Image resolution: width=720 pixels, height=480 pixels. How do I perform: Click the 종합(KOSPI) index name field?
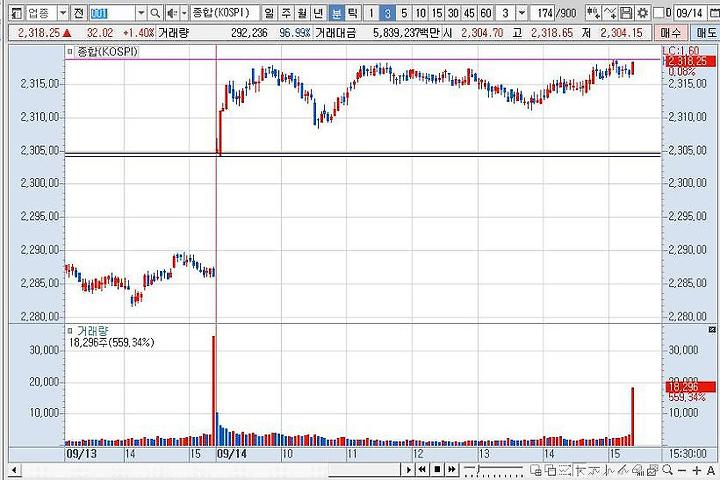225,13
